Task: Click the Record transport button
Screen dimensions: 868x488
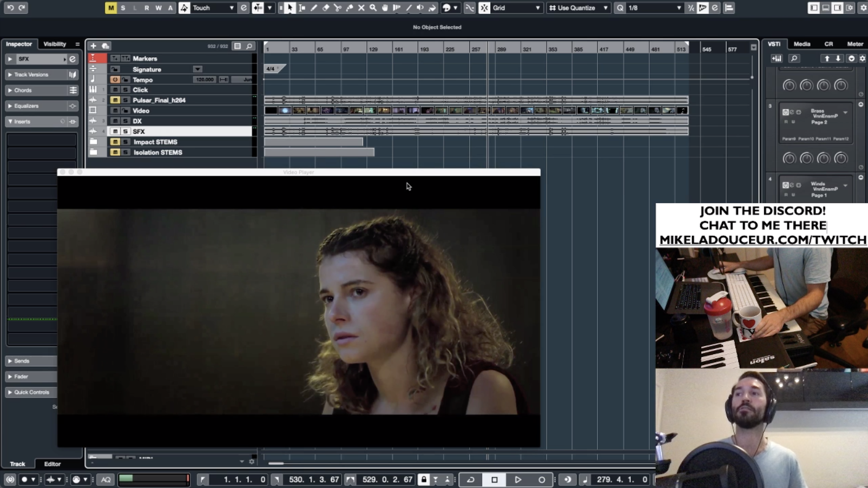Action: pyautogui.click(x=542, y=479)
